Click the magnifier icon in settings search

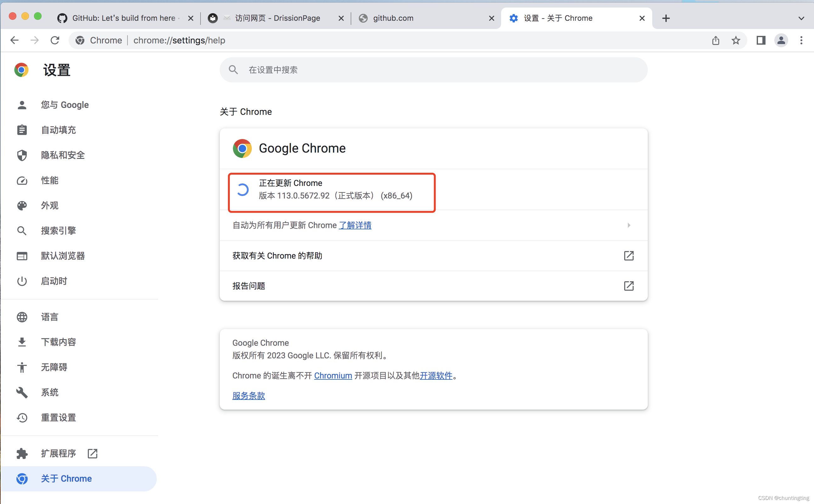pyautogui.click(x=233, y=70)
